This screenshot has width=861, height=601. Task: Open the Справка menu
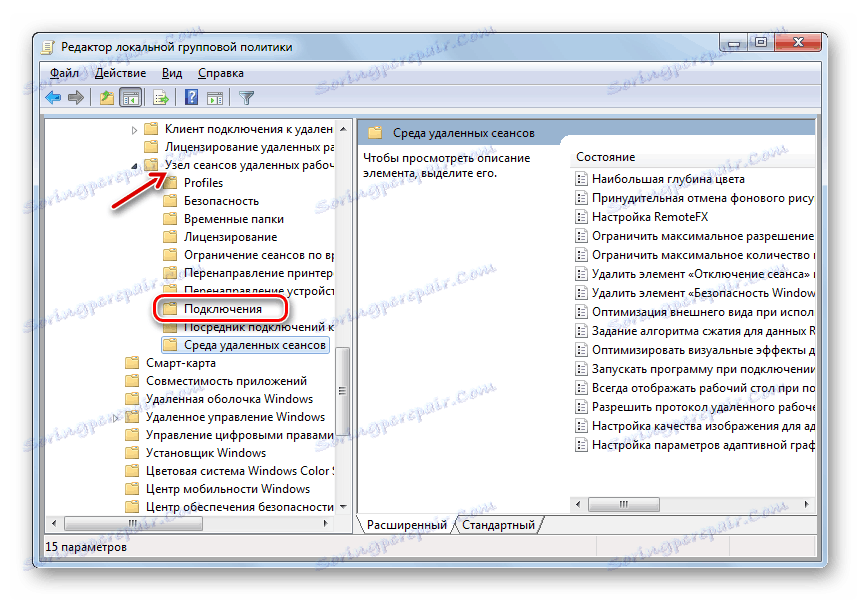pyautogui.click(x=221, y=73)
